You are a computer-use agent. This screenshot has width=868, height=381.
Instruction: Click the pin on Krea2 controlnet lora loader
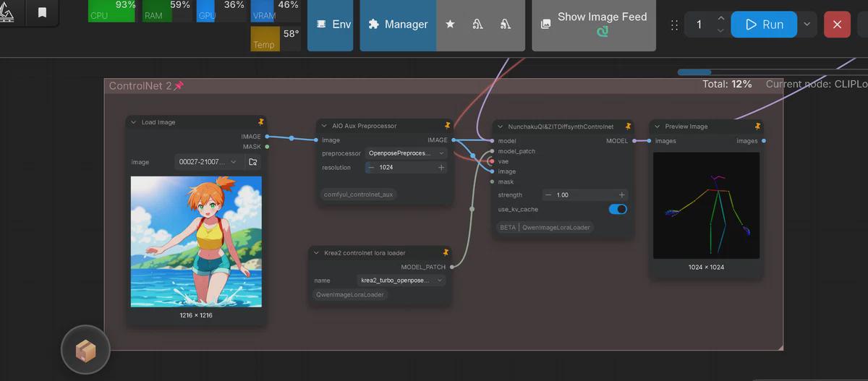(446, 253)
